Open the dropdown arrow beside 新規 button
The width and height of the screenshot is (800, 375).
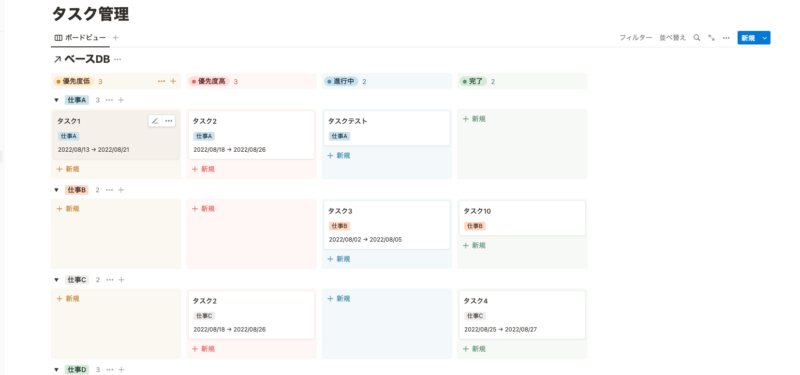point(764,38)
